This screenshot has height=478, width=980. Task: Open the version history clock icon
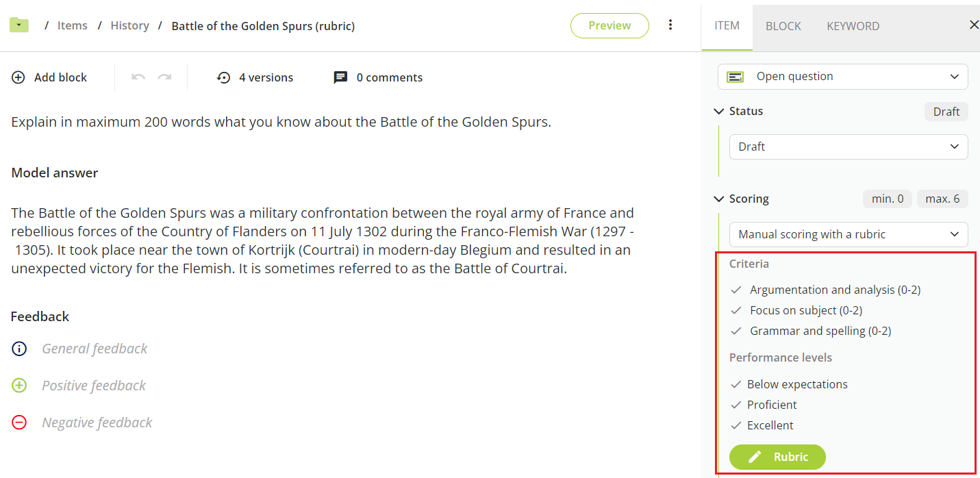(x=223, y=77)
